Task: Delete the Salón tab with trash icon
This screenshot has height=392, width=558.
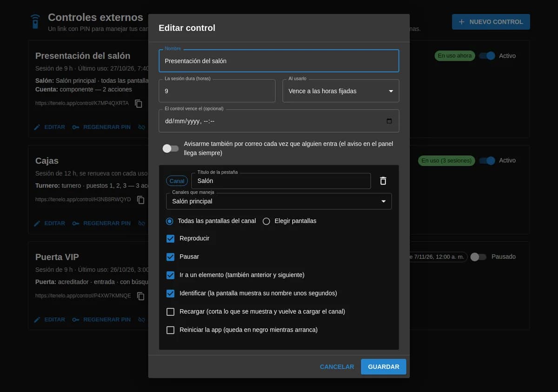Action: pyautogui.click(x=383, y=181)
